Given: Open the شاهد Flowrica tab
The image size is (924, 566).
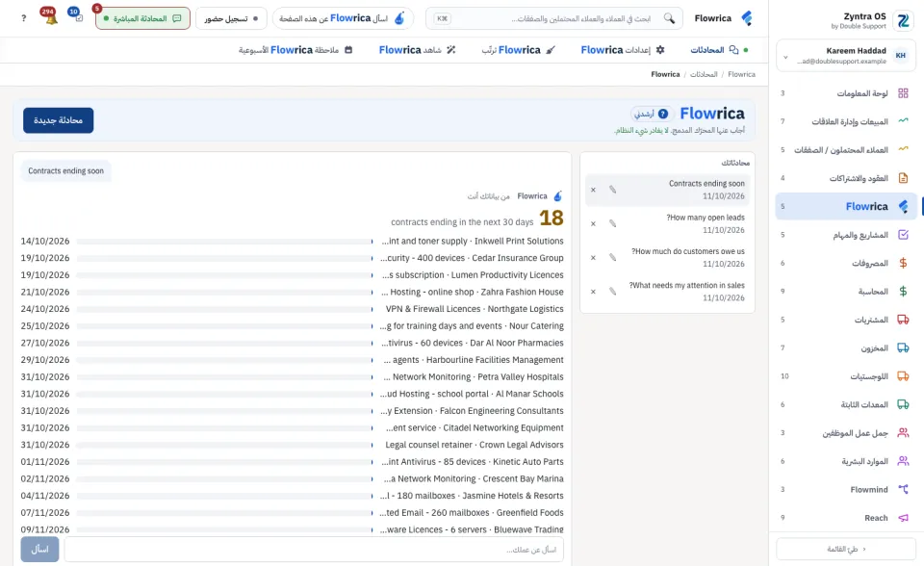Looking at the screenshot, I should 417,50.
